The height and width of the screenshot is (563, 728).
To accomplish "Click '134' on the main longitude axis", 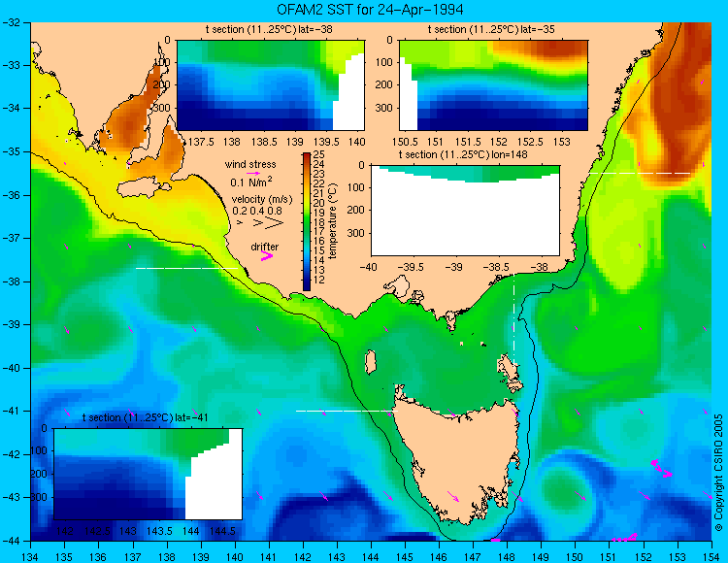I will 31,557.
